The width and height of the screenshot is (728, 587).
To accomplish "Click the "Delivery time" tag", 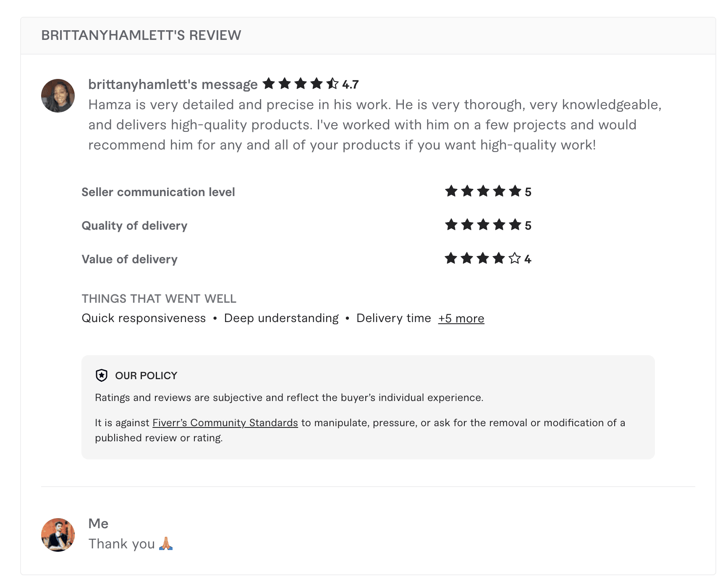I will pos(394,318).
